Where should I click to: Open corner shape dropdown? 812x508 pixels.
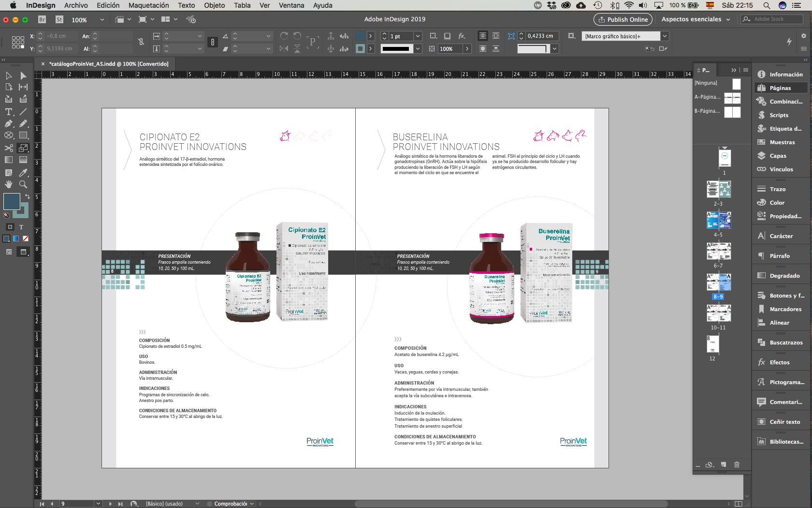(x=555, y=49)
